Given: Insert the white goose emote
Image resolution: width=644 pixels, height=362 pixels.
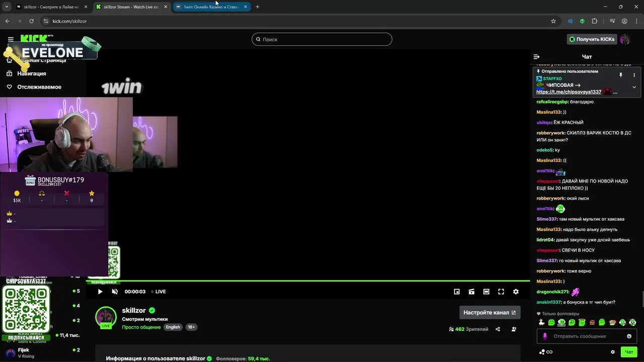Looking at the screenshot, I should tap(541, 322).
